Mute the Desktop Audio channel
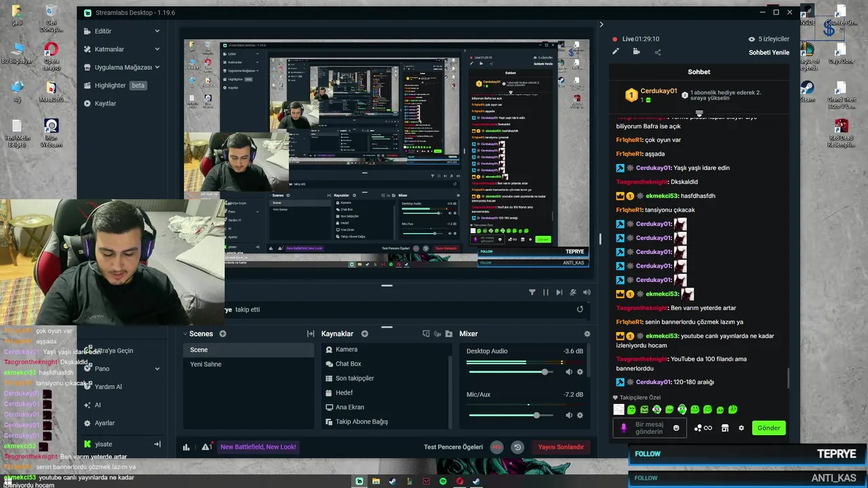 tap(569, 372)
